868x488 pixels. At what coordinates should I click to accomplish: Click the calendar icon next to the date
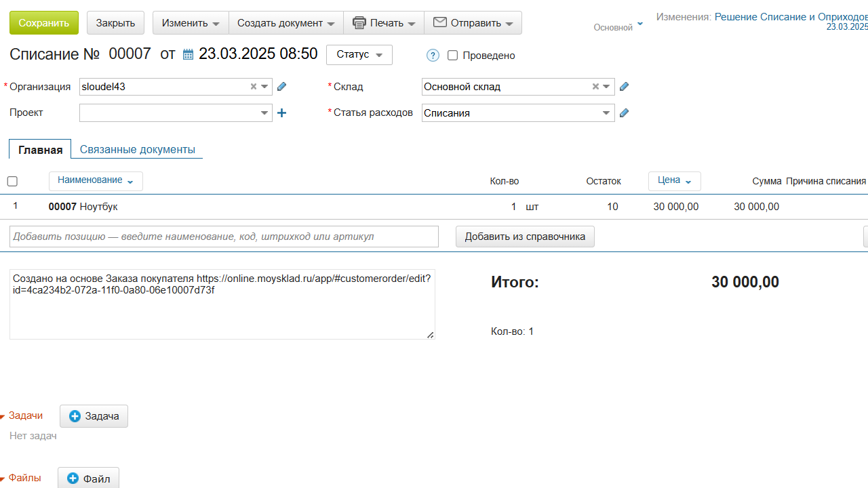tap(189, 54)
